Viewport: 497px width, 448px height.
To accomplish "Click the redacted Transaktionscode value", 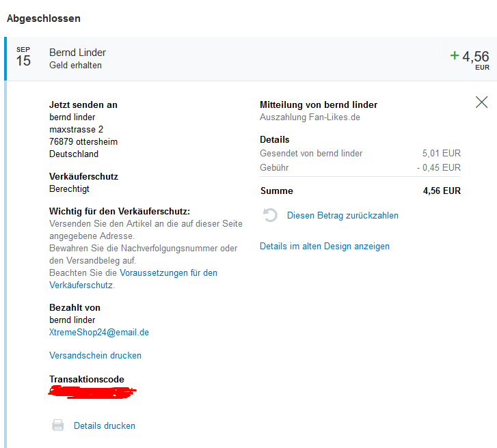I will 92,392.
